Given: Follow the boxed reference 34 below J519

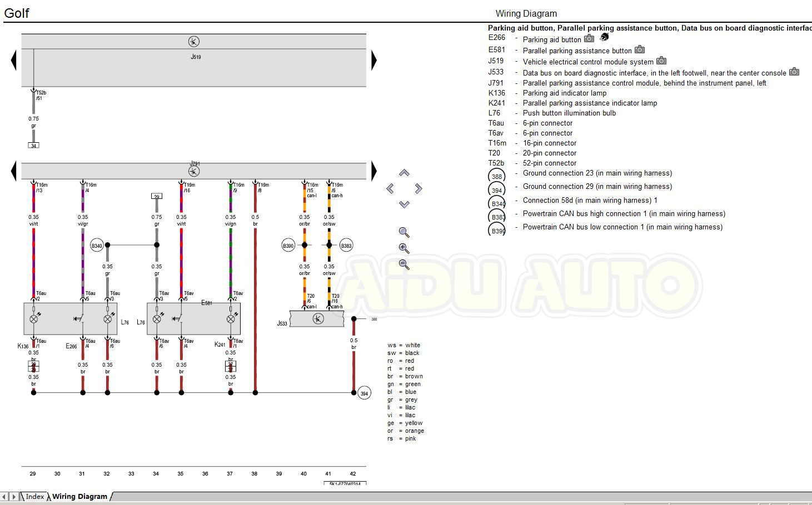Looking at the screenshot, I should pyautogui.click(x=33, y=146).
